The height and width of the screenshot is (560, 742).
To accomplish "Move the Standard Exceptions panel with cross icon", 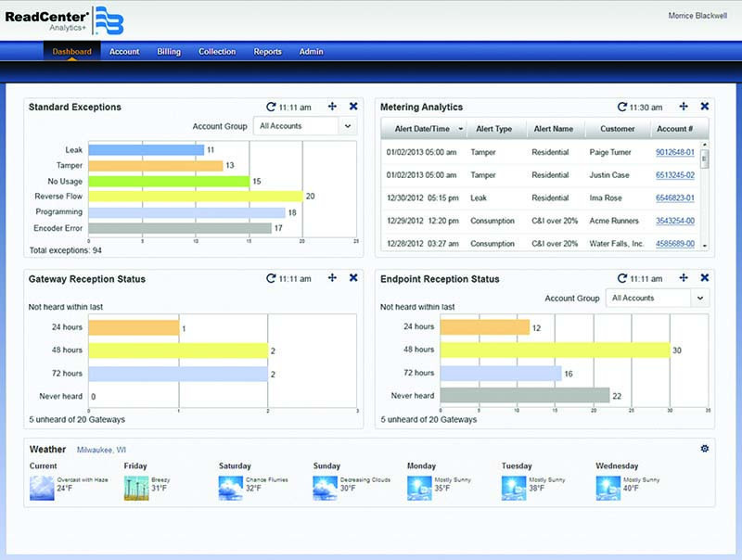I will (332, 108).
